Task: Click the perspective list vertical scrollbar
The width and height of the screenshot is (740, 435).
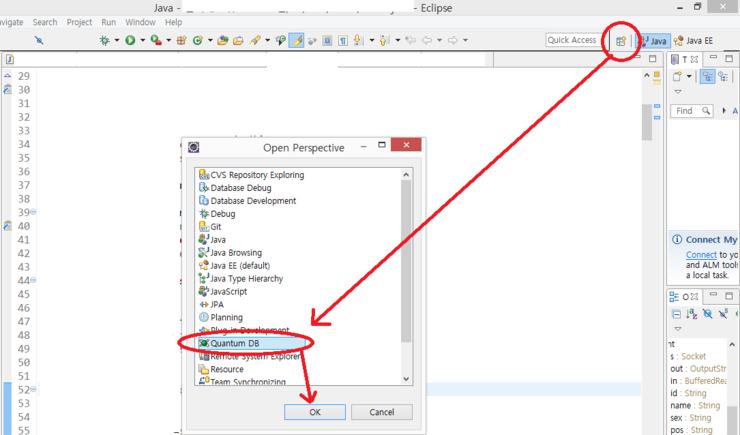Action: (405, 260)
